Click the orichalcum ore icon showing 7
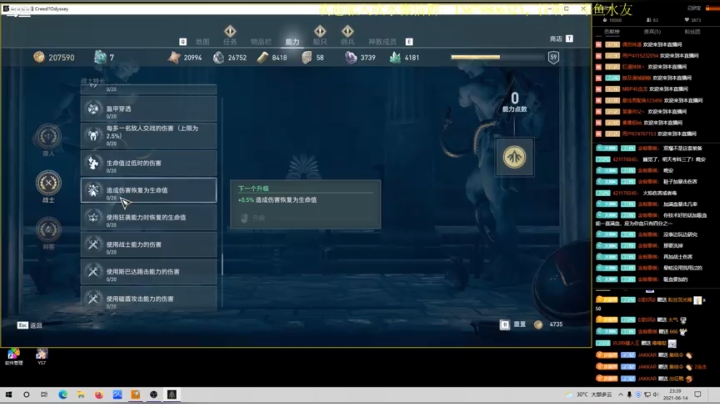Image resolution: width=720 pixels, height=404 pixels. click(100, 57)
